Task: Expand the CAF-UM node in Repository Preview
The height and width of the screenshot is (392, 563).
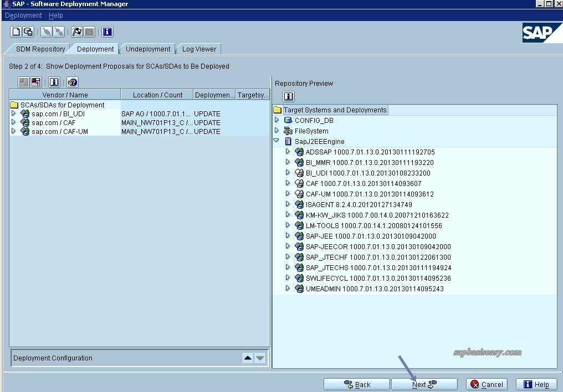Action: [288, 194]
